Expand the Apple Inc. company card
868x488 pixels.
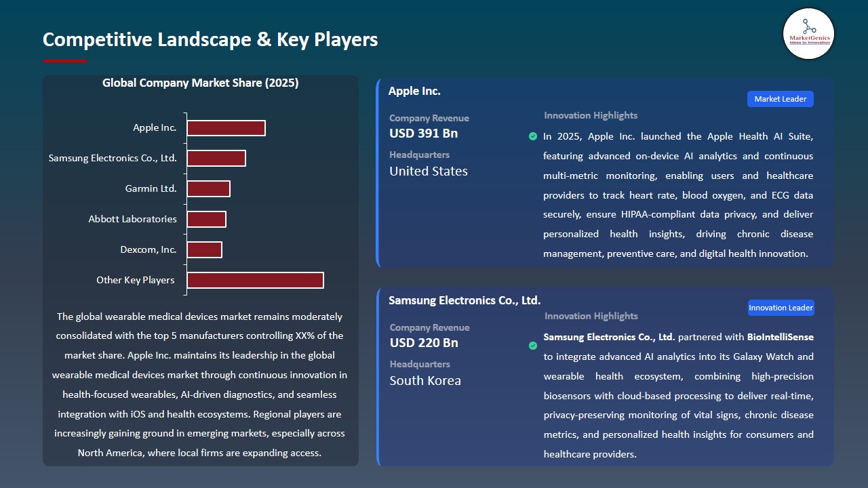(x=414, y=90)
